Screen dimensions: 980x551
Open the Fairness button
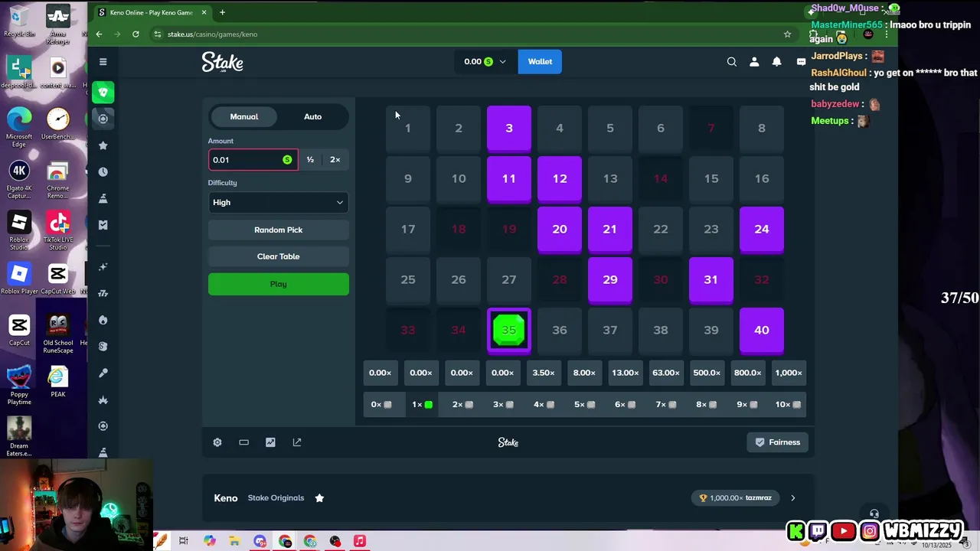778,442
